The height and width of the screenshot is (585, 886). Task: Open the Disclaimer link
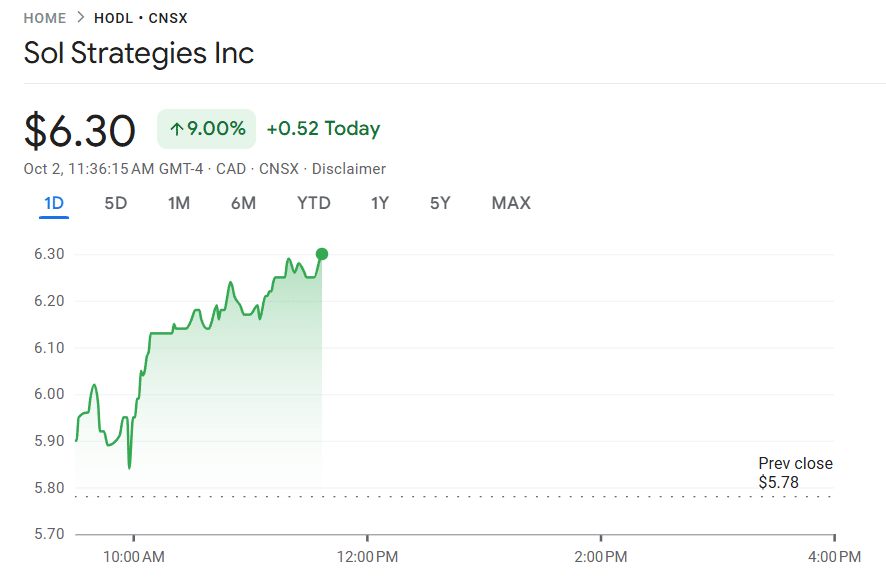coord(348,168)
